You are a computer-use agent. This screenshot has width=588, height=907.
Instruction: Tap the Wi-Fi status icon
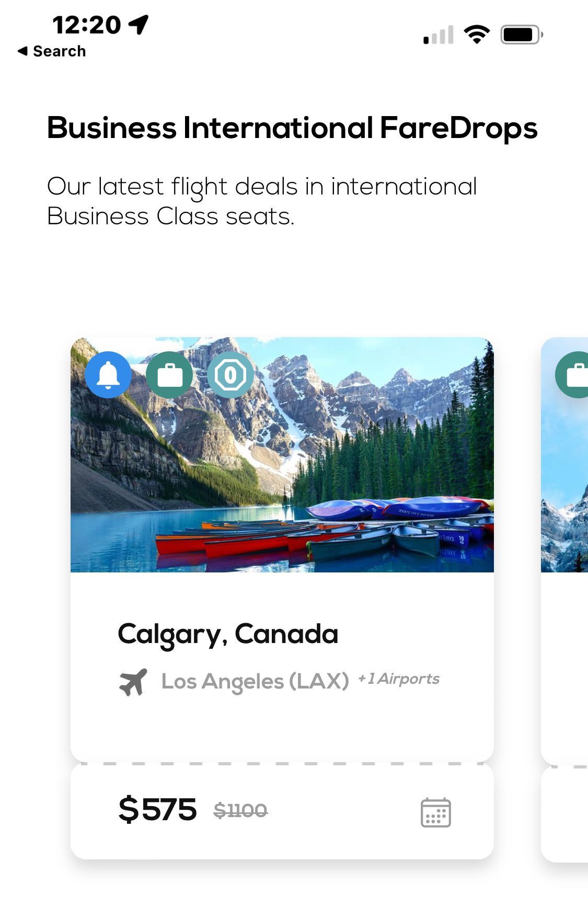pyautogui.click(x=476, y=35)
